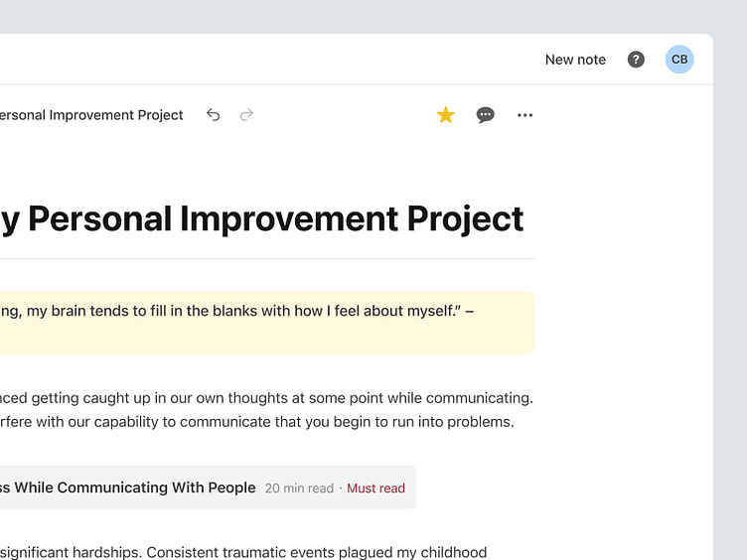Click the "20 min read" label

pyautogui.click(x=299, y=489)
